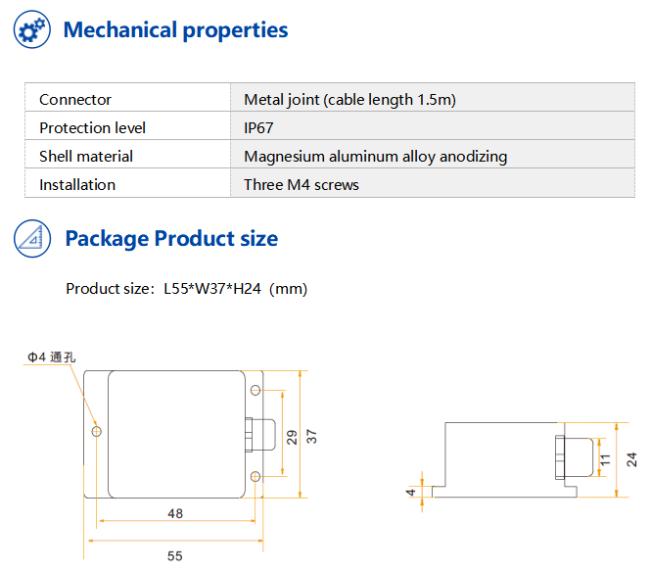Click the 48 dimension label in the drawing
The width and height of the screenshot is (650, 571).
[x=175, y=513]
